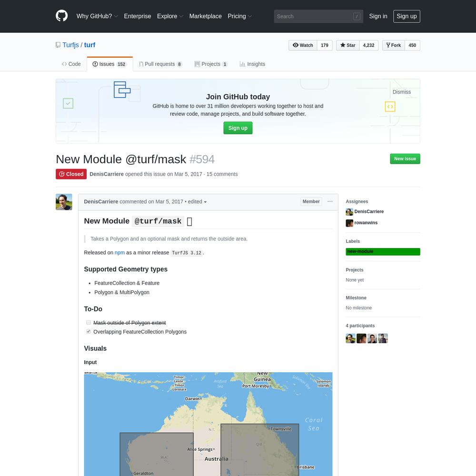Expand the Explore dropdown menu
Screen dimensions: 476x476
(170, 16)
